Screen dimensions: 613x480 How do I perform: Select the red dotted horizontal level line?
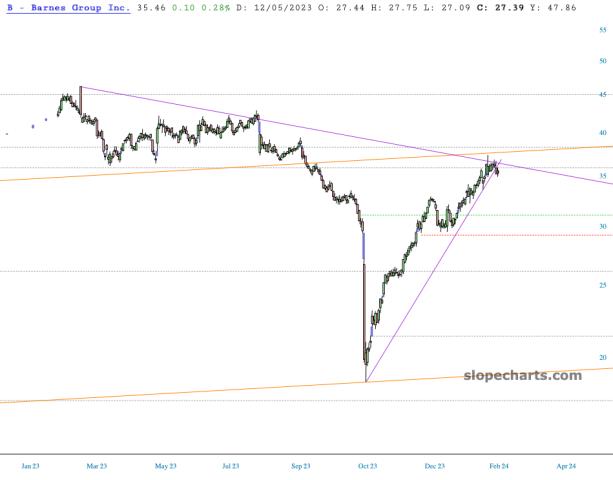(x=520, y=235)
